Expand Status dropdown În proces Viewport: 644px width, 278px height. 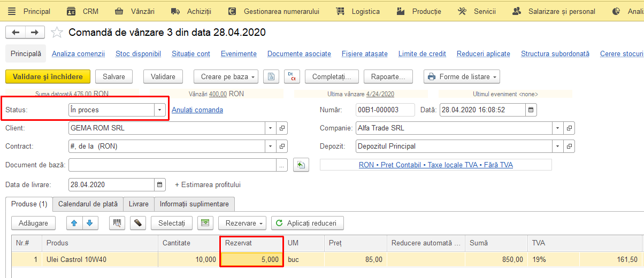159,110
